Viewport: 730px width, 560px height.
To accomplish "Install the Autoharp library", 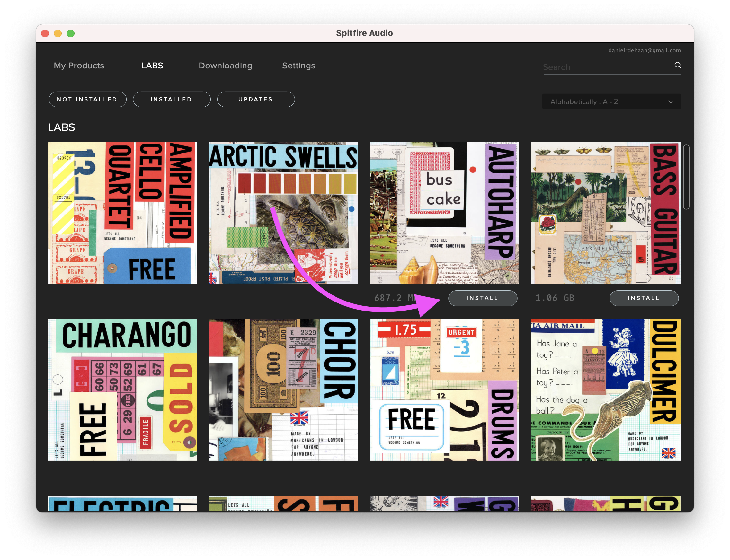I will pos(482,298).
